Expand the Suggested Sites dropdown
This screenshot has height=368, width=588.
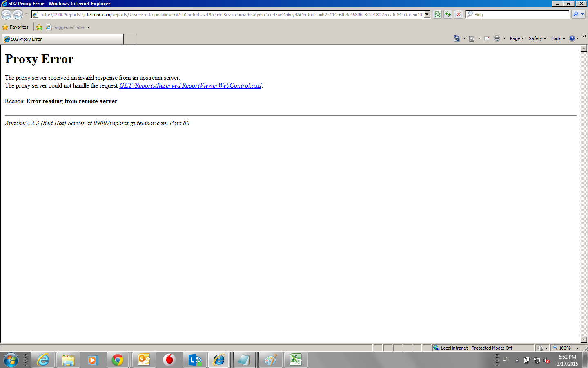(88, 27)
